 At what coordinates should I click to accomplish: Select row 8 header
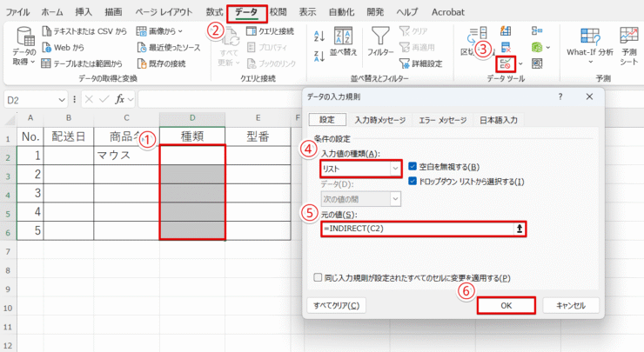[x=8, y=270]
